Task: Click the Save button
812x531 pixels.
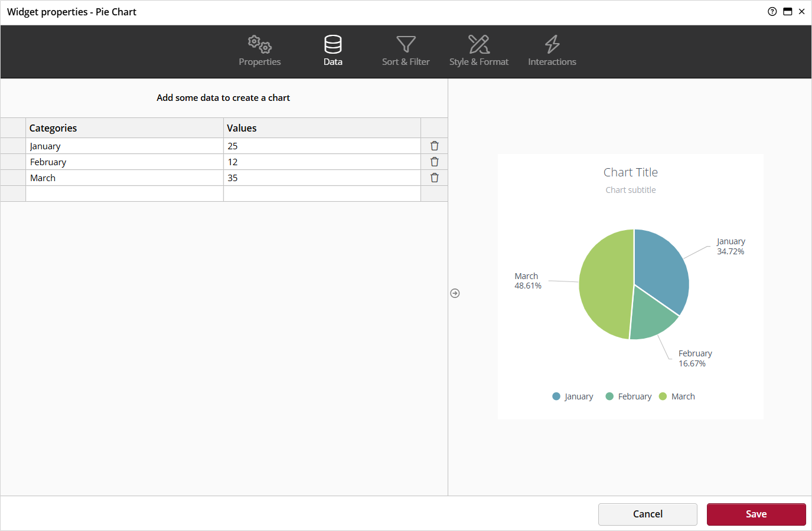Action: pos(756,514)
